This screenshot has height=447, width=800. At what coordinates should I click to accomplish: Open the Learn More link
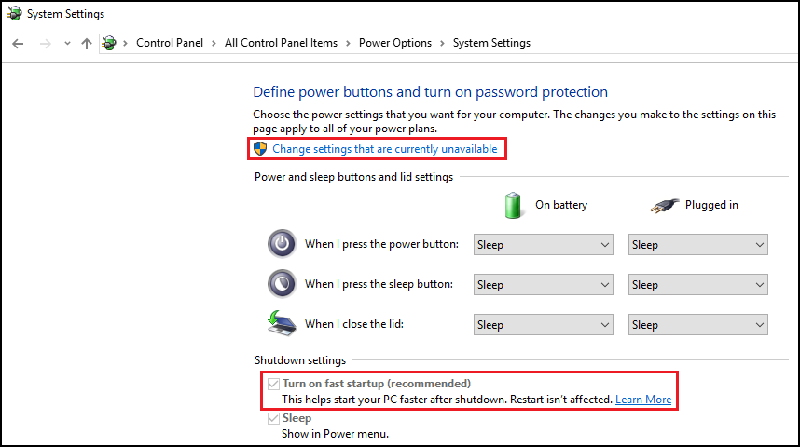coord(643,400)
